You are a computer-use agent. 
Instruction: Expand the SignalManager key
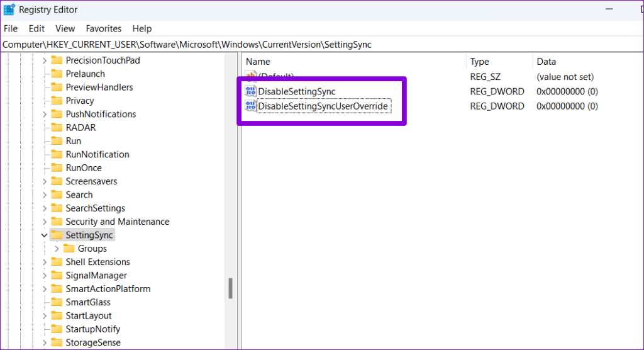point(45,276)
